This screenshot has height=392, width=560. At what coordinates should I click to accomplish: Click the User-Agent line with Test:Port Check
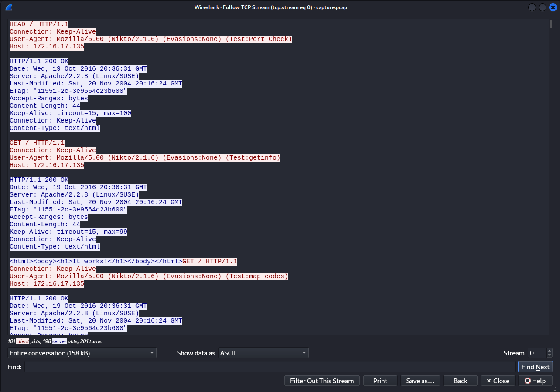[x=150, y=39]
